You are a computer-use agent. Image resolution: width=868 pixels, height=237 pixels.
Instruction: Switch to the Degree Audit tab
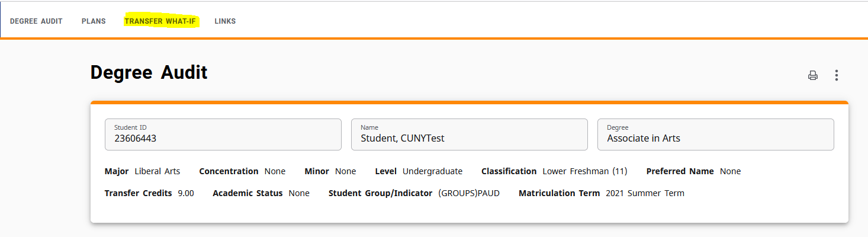click(x=36, y=21)
